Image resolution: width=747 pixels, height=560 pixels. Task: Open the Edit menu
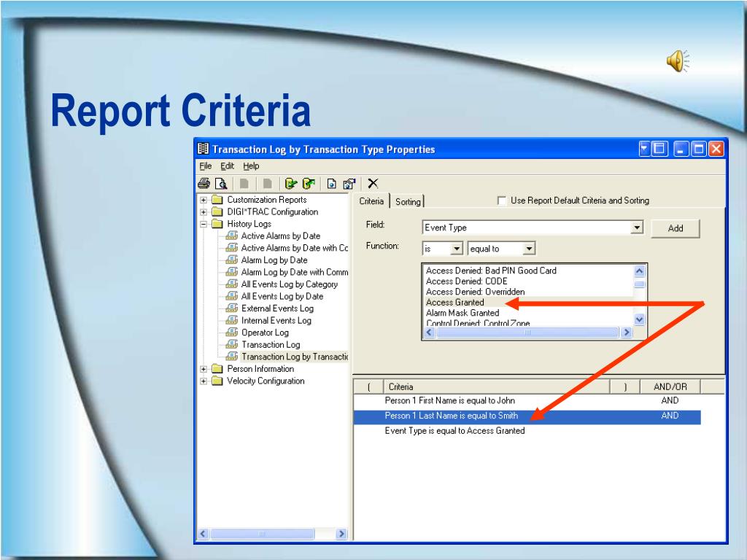228,166
